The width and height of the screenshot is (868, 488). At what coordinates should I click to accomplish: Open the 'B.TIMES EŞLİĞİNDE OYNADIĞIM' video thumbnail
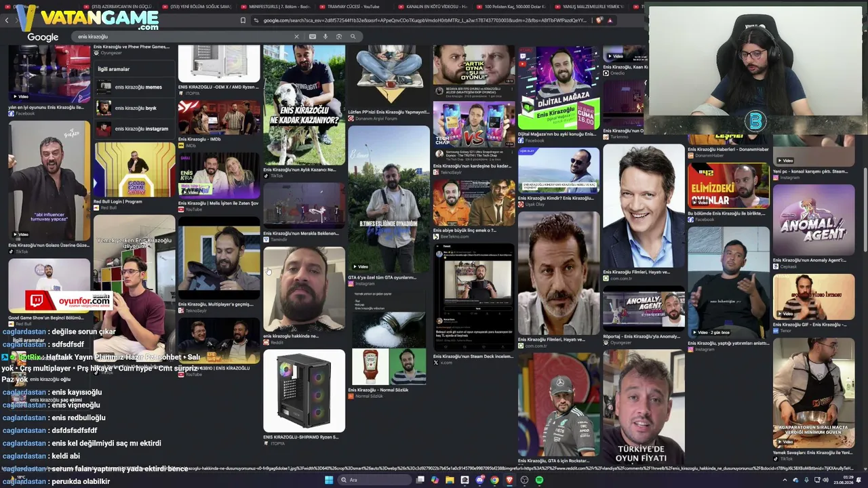(389, 199)
